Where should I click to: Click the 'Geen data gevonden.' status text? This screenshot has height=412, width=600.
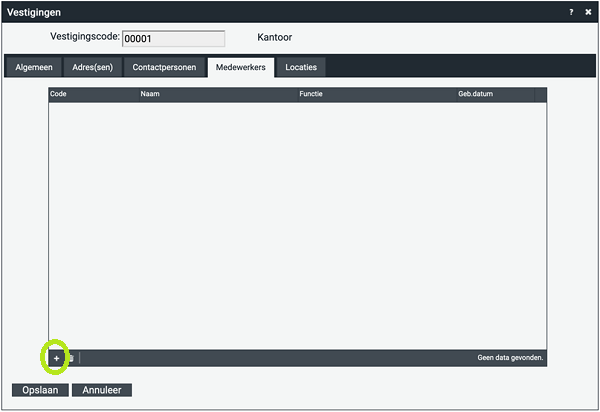pos(510,357)
